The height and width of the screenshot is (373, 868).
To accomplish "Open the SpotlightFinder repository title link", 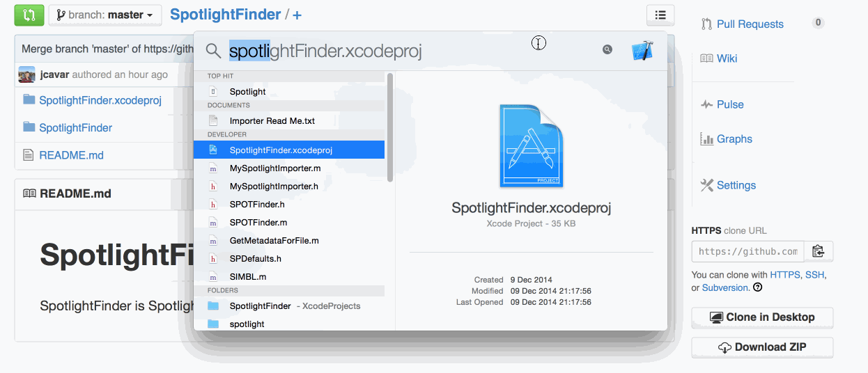I will [x=226, y=15].
